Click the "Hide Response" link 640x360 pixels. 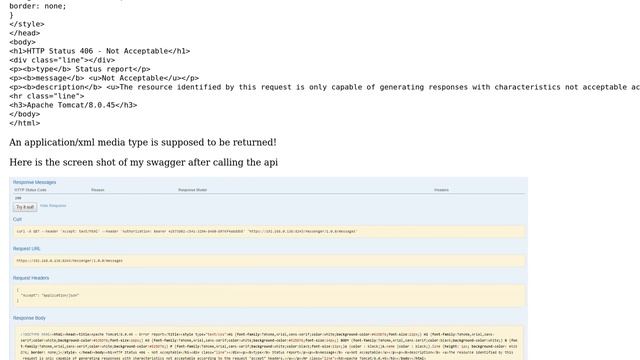53,206
